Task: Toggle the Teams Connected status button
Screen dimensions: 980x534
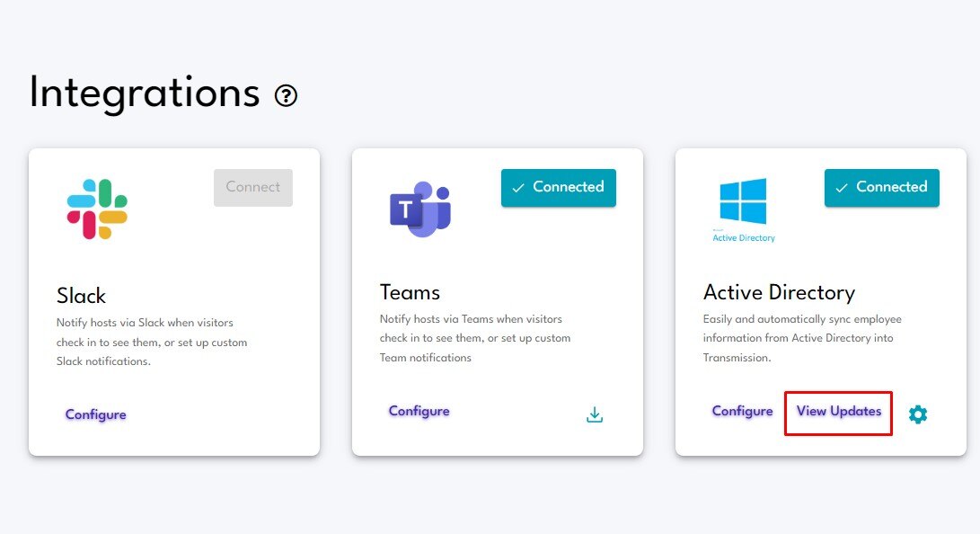Action: [x=559, y=188]
